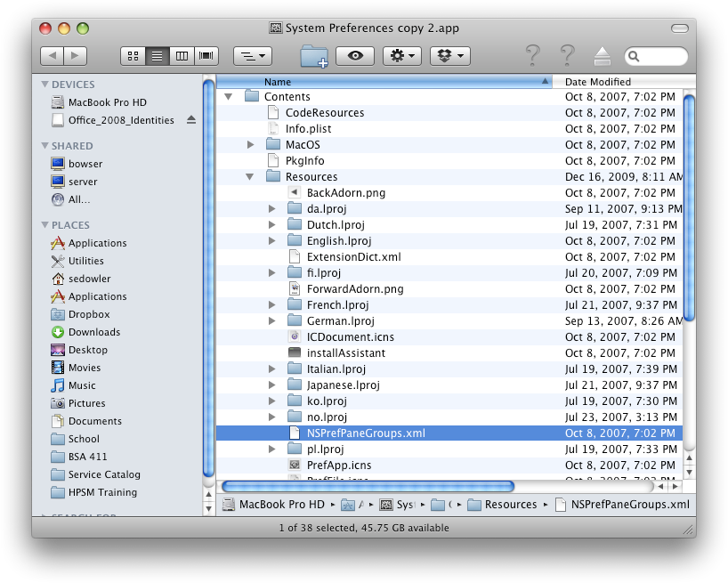Sort by the Name column header

(384, 82)
